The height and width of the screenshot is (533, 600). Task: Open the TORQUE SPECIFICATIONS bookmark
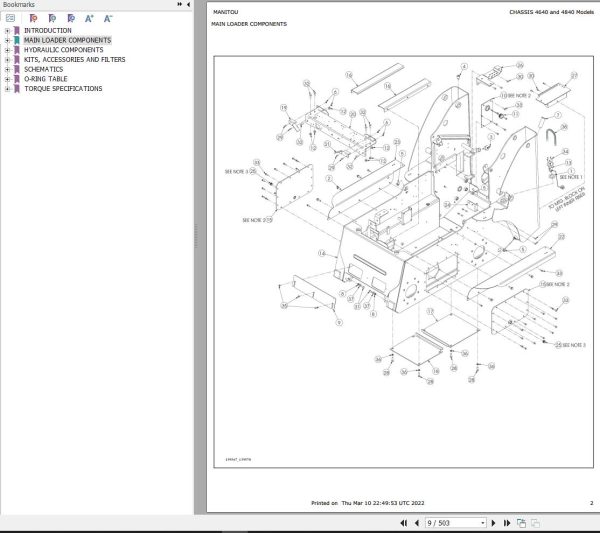tap(63, 89)
